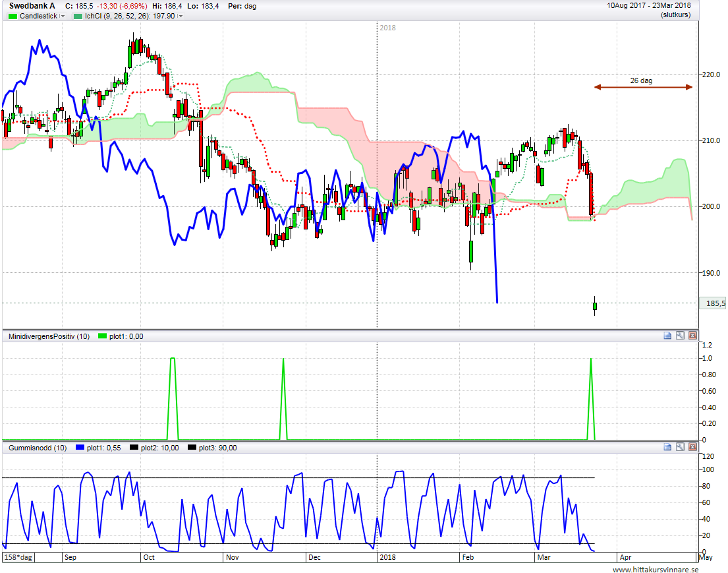This screenshot has width=728, height=573.
Task: Click the red -13,30 (-6,69%) change
Action: pos(122,6)
